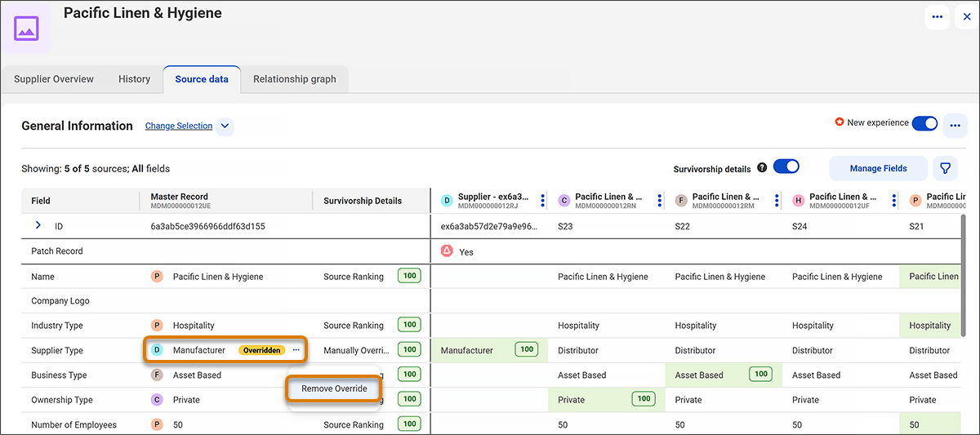The image size is (980, 435).
Task: Click the Industry Type 100 ranking badge
Action: click(409, 325)
